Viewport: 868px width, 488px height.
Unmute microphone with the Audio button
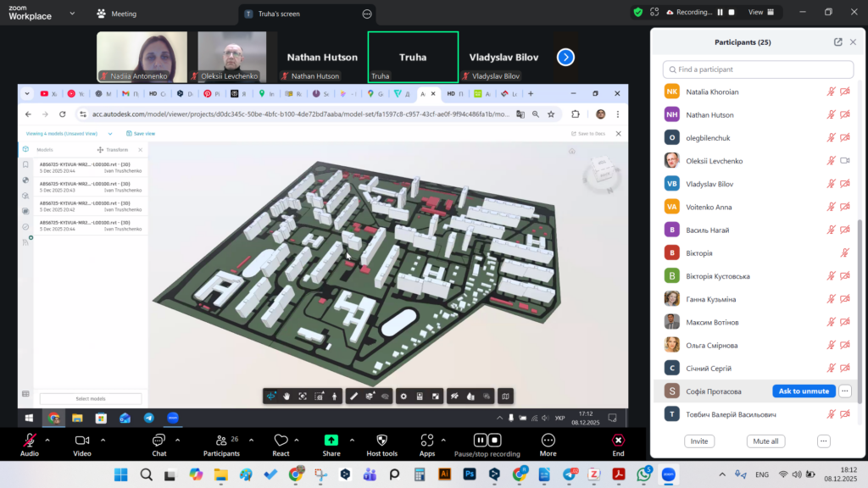[x=30, y=440]
